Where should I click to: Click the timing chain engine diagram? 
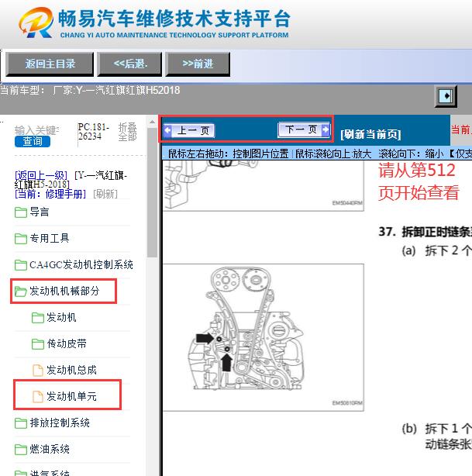tap(264, 337)
